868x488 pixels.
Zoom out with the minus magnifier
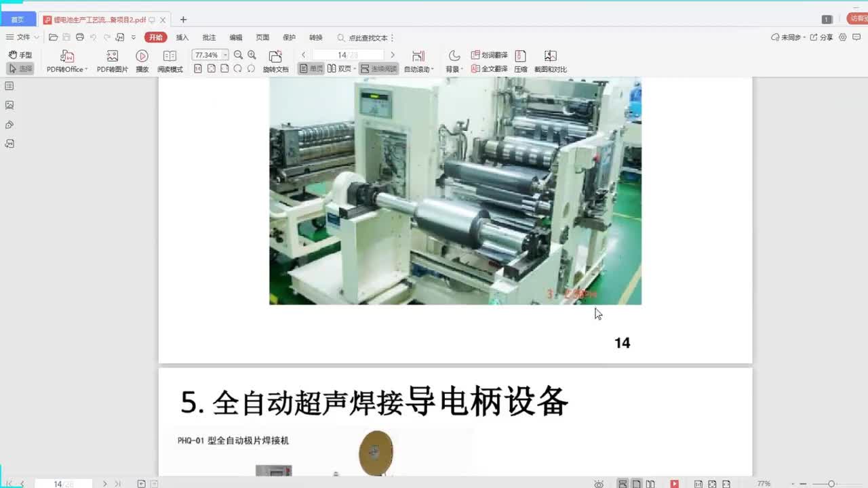(x=238, y=55)
